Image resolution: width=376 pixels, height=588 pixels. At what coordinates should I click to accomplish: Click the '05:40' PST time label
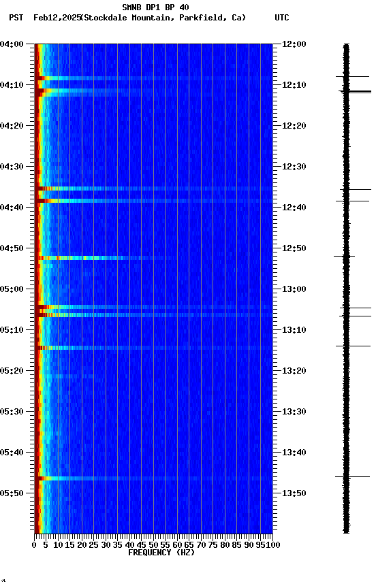point(12,453)
